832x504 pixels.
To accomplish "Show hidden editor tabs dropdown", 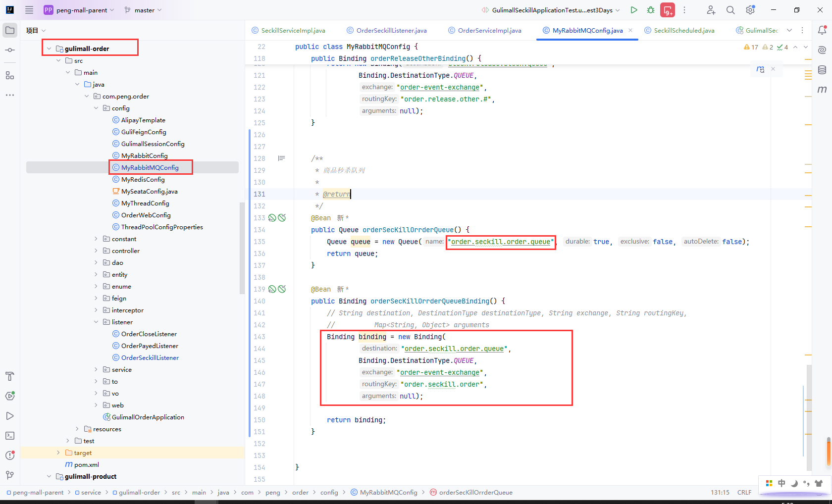I will coord(789,30).
